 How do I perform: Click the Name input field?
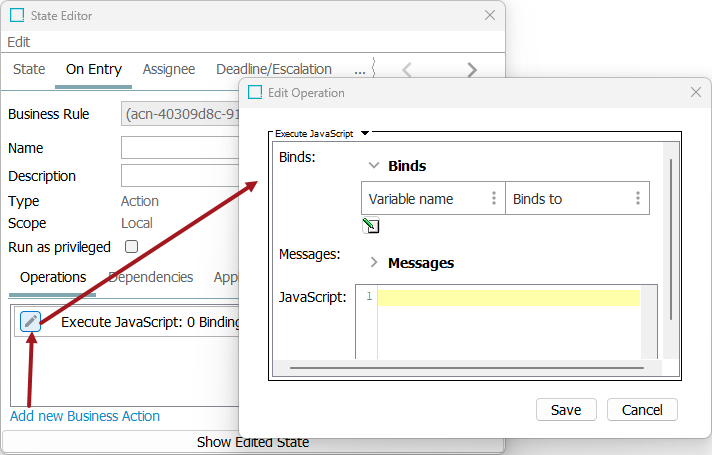pos(180,148)
